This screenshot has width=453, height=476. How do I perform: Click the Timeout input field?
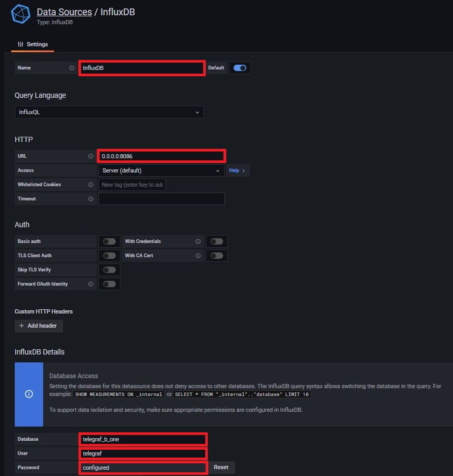(x=161, y=199)
